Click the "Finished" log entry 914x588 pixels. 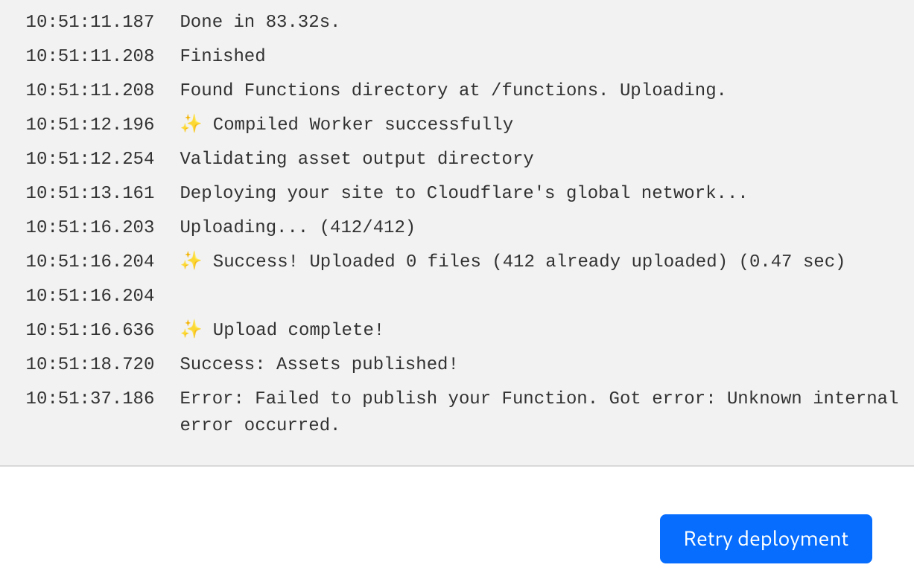tap(222, 57)
